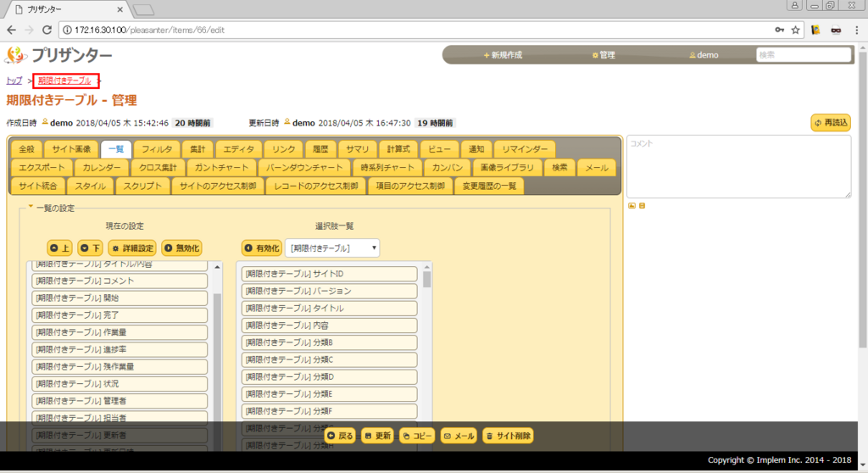Click the 更新 button in bottom bar
The width and height of the screenshot is (868, 473).
(378, 436)
